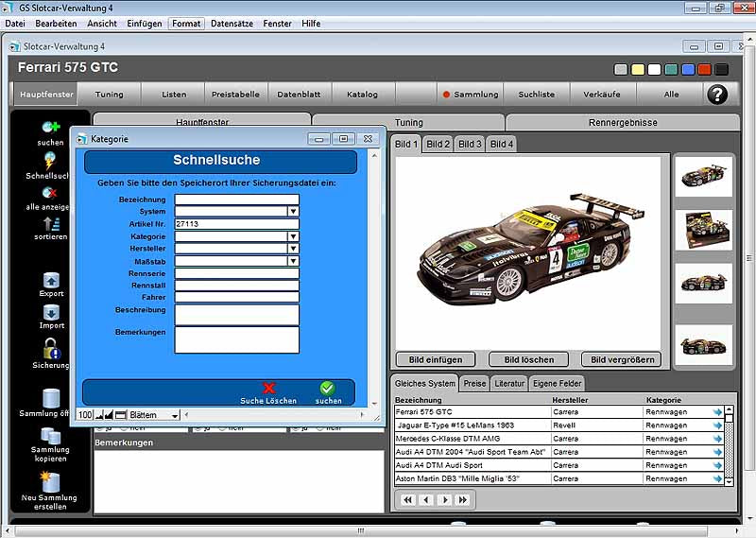Screen dimensions: 756x538
Task: Open the Format menu
Action: tap(186, 23)
